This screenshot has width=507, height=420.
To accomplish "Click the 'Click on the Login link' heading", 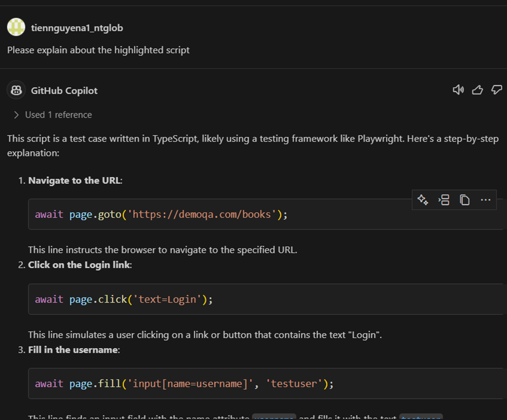I will tap(79, 265).
